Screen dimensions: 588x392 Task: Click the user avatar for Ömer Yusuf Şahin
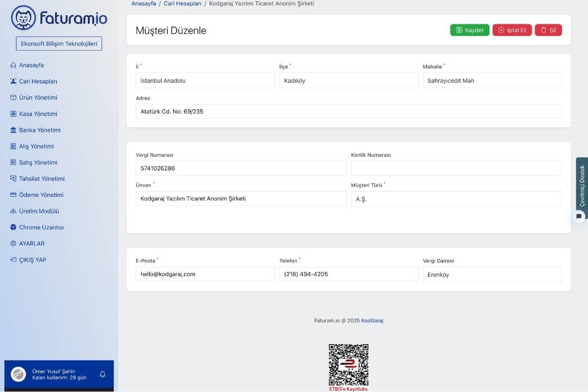[19, 374]
